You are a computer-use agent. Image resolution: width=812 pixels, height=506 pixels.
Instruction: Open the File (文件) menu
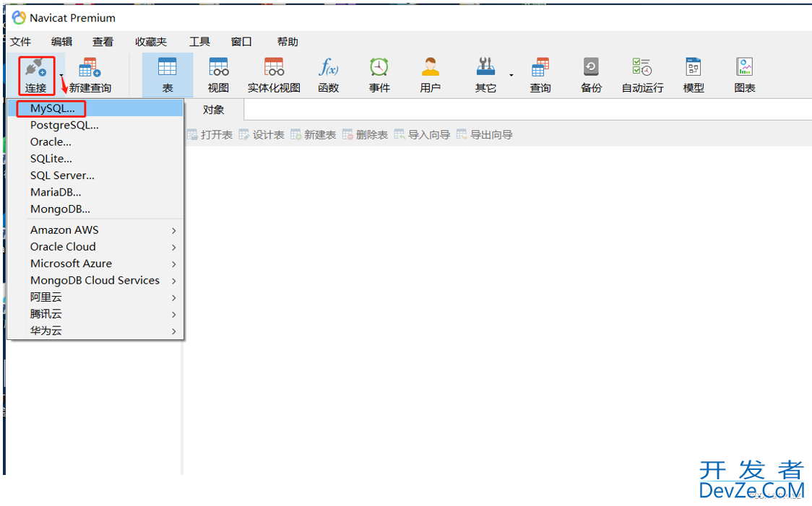(x=21, y=42)
